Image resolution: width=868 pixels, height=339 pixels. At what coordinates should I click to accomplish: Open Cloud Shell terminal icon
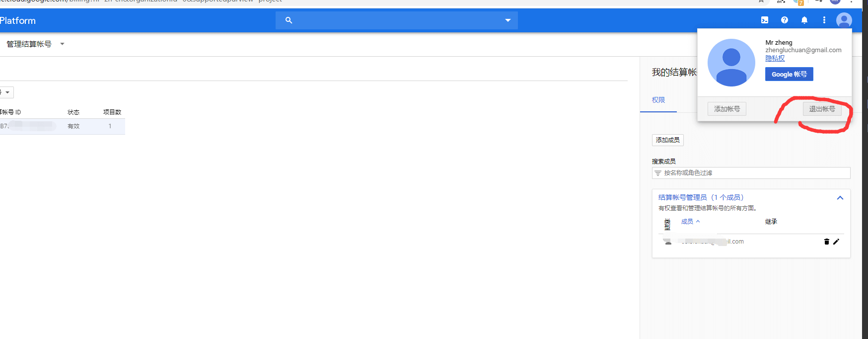[x=764, y=20]
